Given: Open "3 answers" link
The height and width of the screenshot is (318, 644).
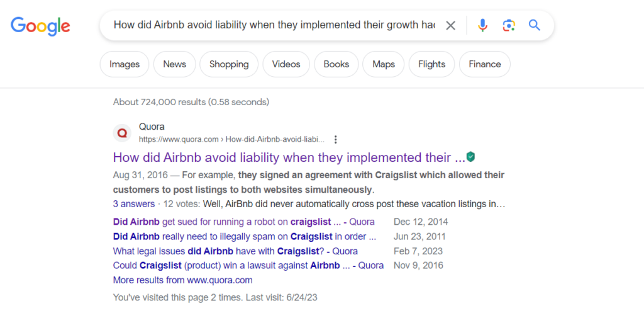Looking at the screenshot, I should click(134, 204).
